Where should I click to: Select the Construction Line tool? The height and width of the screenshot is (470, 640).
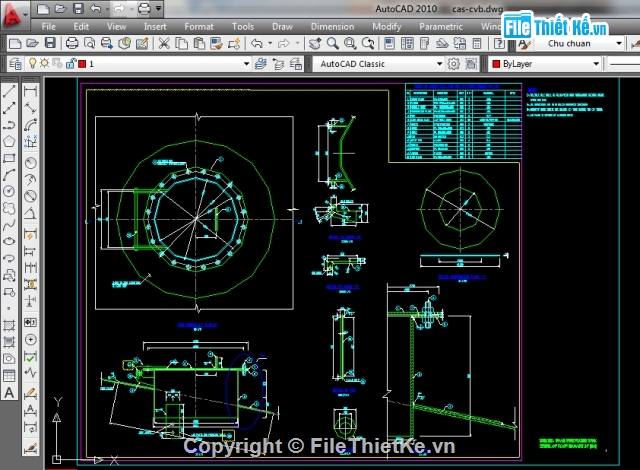pos(9,108)
